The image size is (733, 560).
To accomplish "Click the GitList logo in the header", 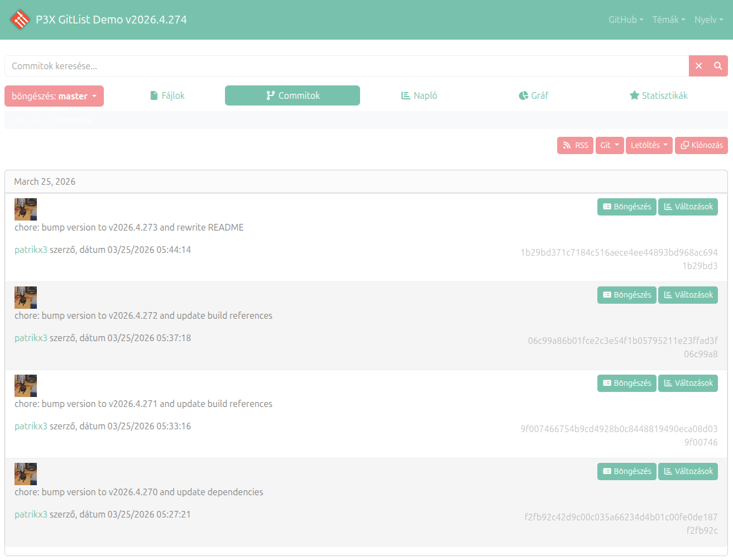I will point(20,20).
